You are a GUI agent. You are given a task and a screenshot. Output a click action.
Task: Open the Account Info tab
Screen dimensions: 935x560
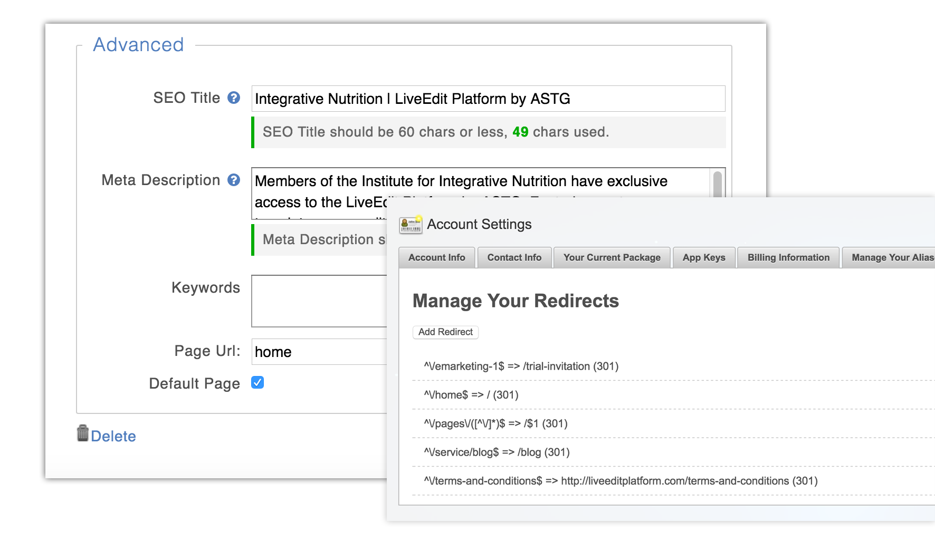click(x=436, y=257)
